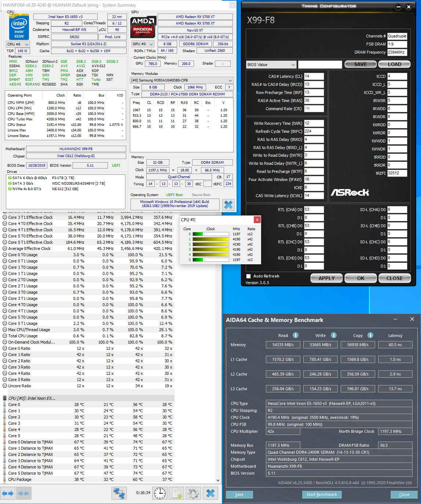
Task: Click the Save button in AIDA64 benchmark
Action: 239,494
